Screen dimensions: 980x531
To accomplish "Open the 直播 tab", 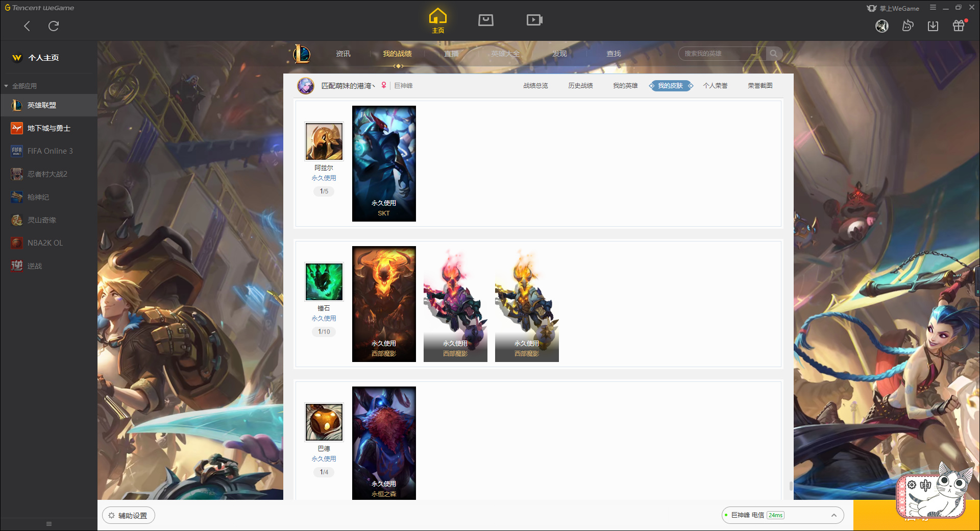I will 451,54.
